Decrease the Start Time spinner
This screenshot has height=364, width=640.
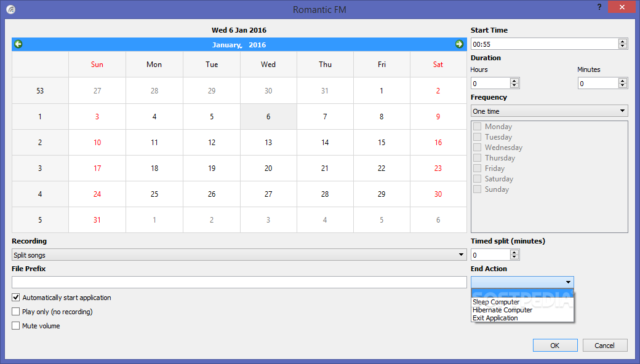(x=622, y=47)
